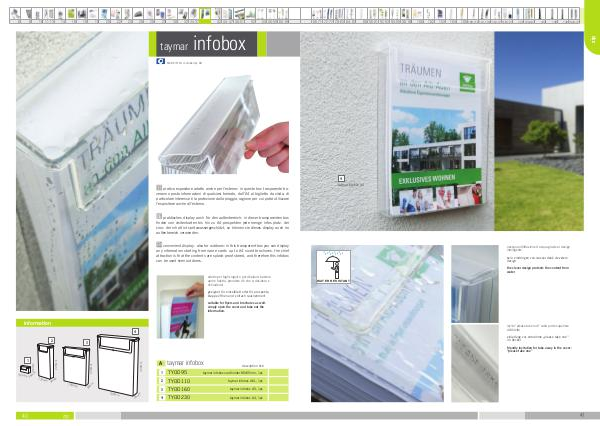This screenshot has height=426, width=600.
Task: Click the size diagram label 4
Action: (x=135, y=331)
